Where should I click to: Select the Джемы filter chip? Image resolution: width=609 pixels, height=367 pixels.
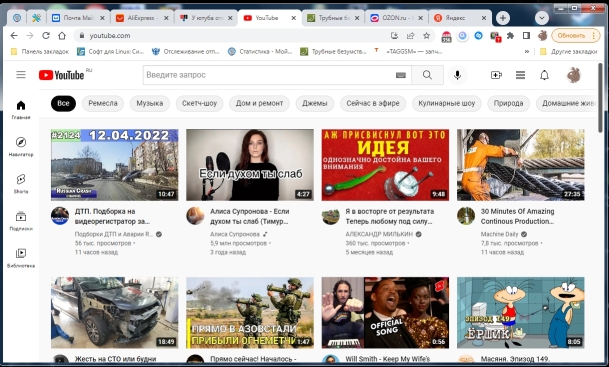(x=315, y=103)
